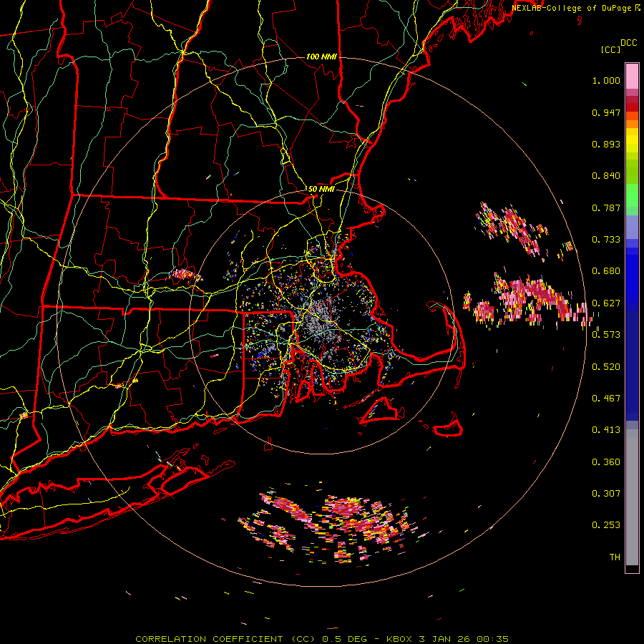Click the TH threshold legend label
644x644 pixels.
615,557
